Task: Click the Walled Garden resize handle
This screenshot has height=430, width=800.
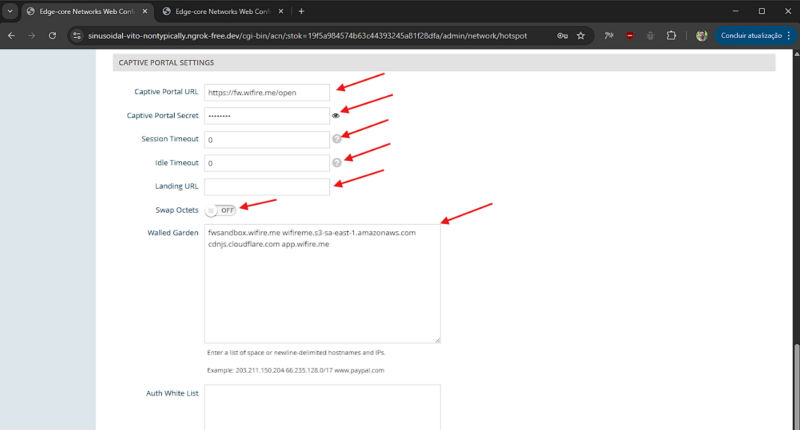Action: tap(437, 340)
